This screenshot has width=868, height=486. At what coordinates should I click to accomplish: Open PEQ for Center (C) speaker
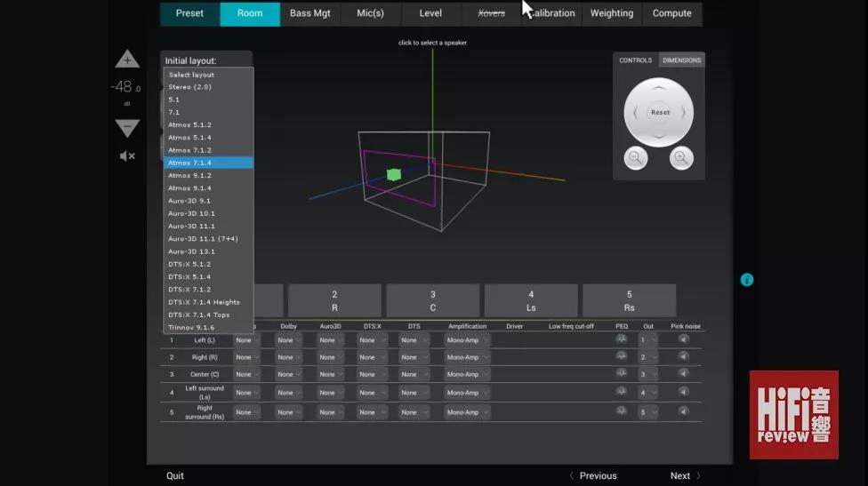coord(622,374)
